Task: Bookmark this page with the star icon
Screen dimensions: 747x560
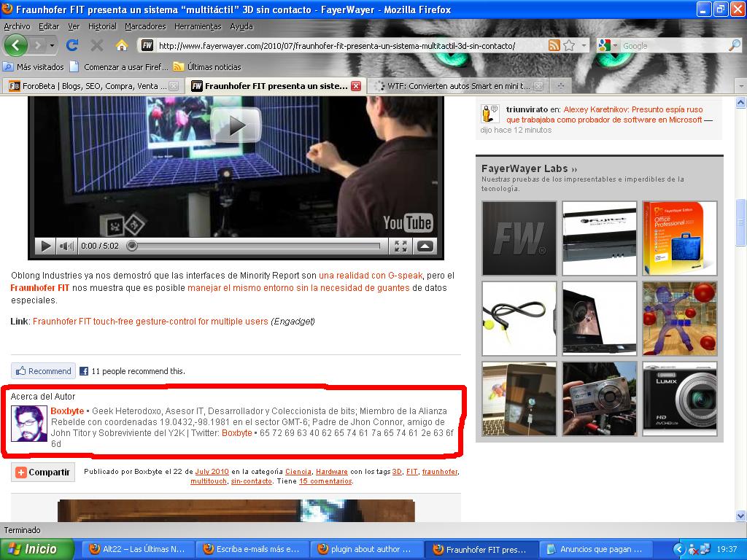Action: pyautogui.click(x=569, y=46)
